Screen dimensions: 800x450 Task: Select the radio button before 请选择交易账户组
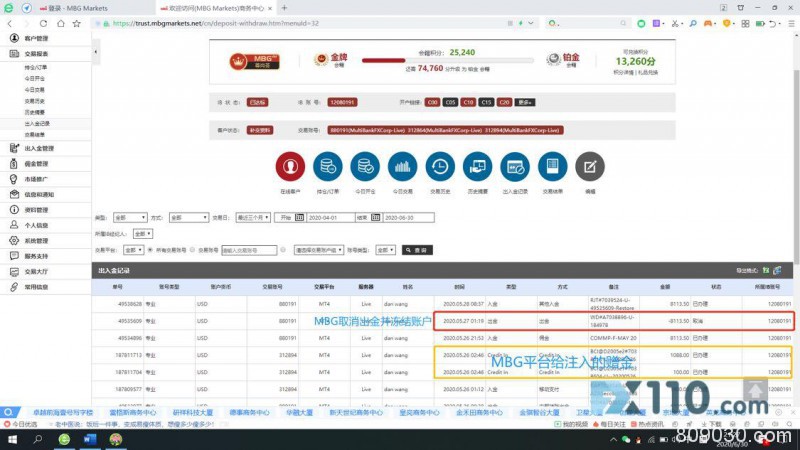[283, 250]
